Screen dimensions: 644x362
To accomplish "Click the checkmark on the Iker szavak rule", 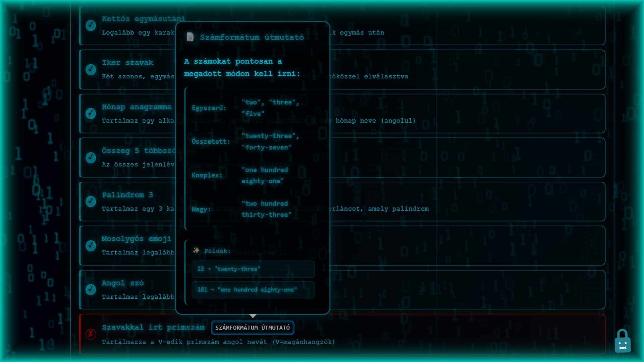I will pos(91,69).
